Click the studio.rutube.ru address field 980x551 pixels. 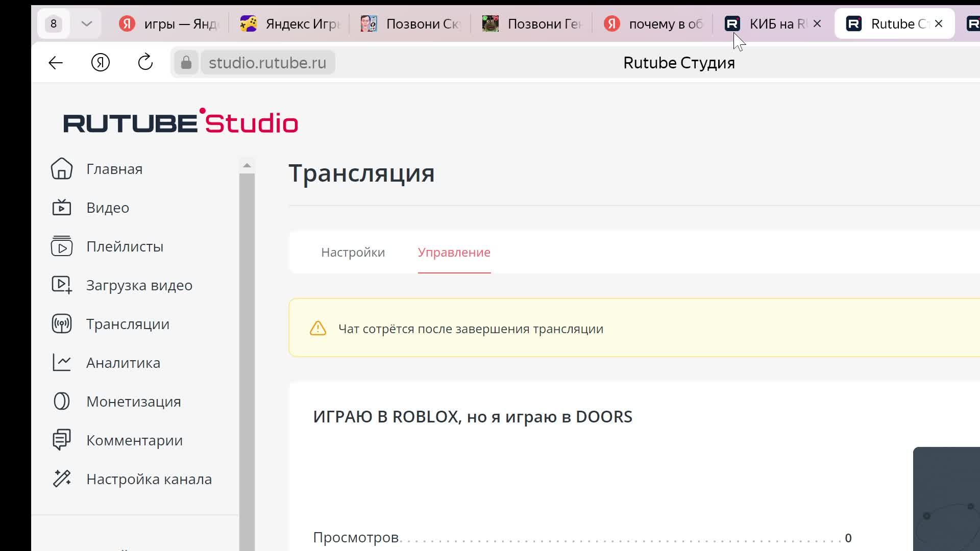(x=267, y=63)
